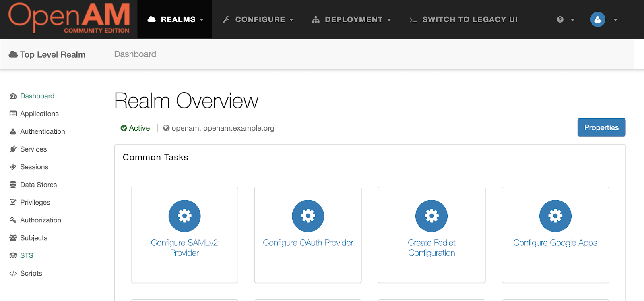Expand the help menu caret
644x301 pixels.
coord(572,20)
